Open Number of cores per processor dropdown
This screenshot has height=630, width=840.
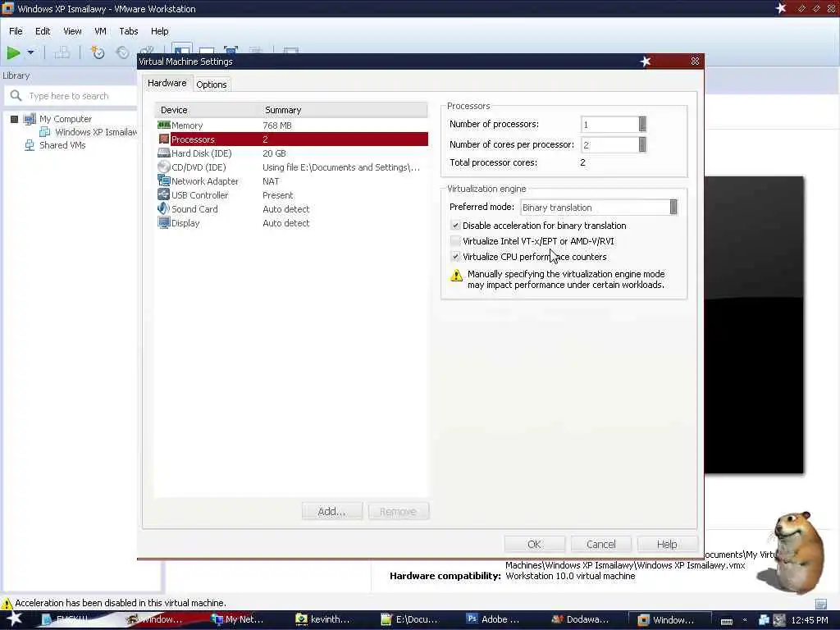coord(642,144)
